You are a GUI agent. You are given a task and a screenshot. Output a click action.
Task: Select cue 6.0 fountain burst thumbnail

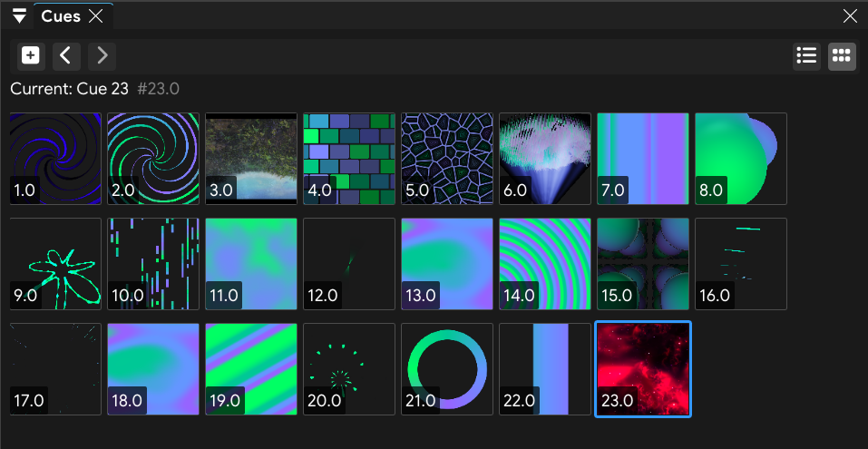(545, 159)
